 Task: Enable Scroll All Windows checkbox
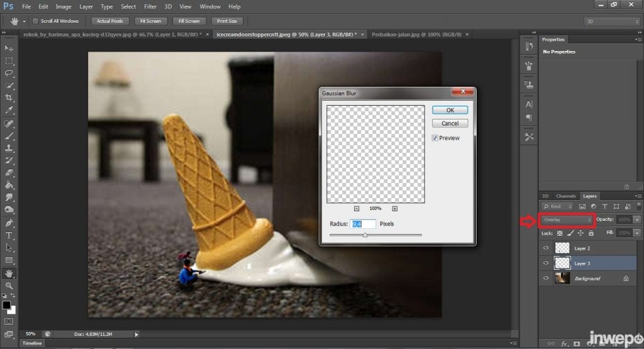click(35, 21)
